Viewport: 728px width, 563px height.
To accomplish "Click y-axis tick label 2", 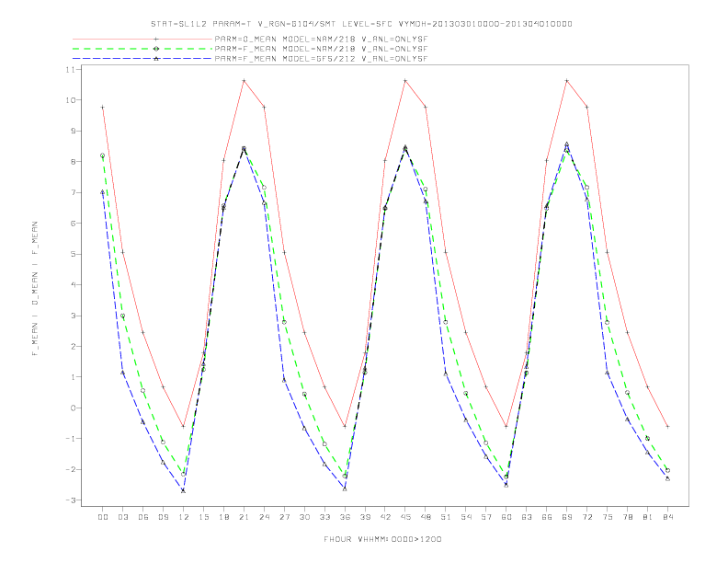I will 73,346.
